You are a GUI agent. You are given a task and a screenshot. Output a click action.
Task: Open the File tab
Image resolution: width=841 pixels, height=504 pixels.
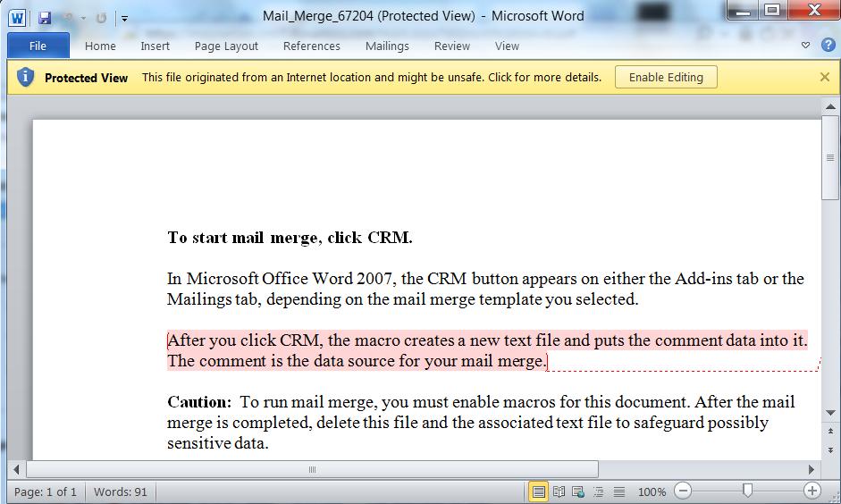tap(38, 46)
